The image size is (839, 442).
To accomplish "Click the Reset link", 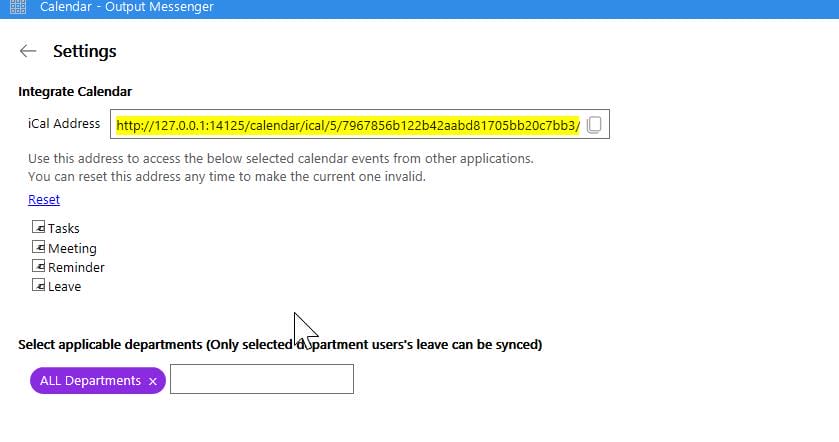I will coord(44,200).
